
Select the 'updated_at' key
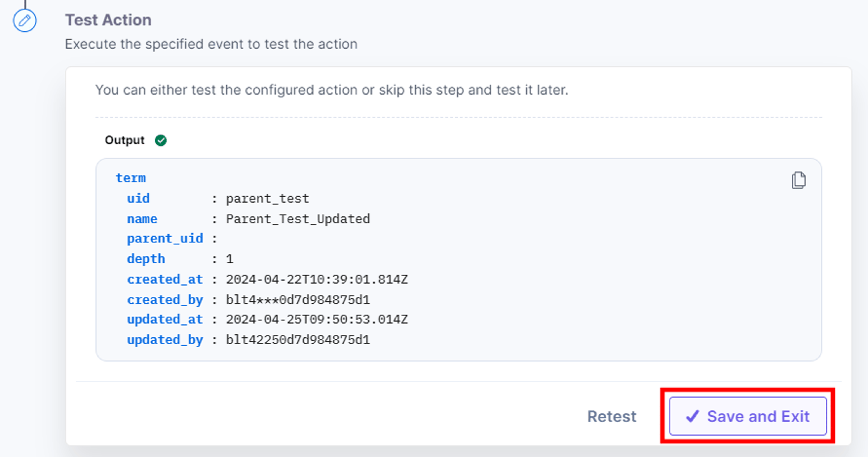click(x=165, y=319)
